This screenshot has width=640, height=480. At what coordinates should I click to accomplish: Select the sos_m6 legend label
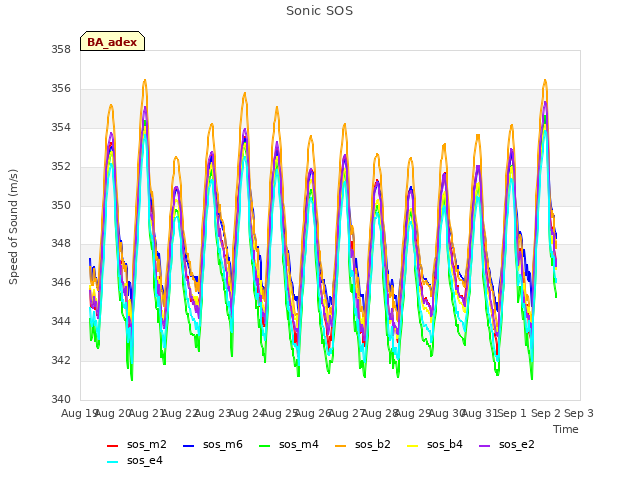(223, 444)
